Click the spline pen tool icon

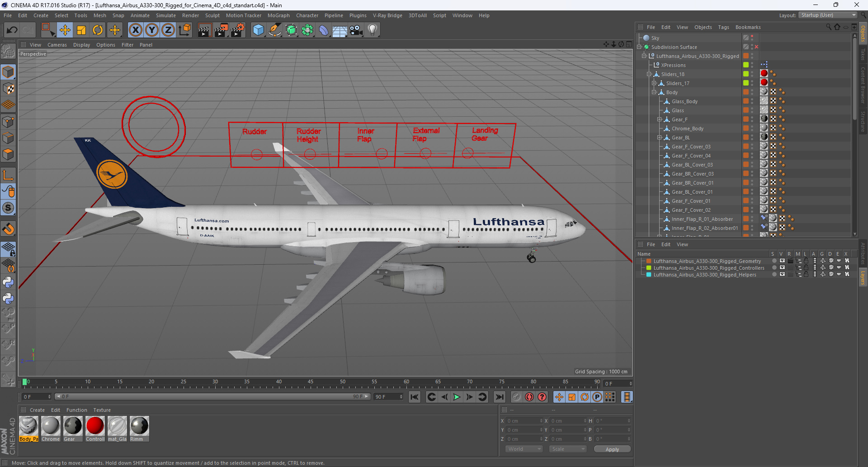point(274,30)
